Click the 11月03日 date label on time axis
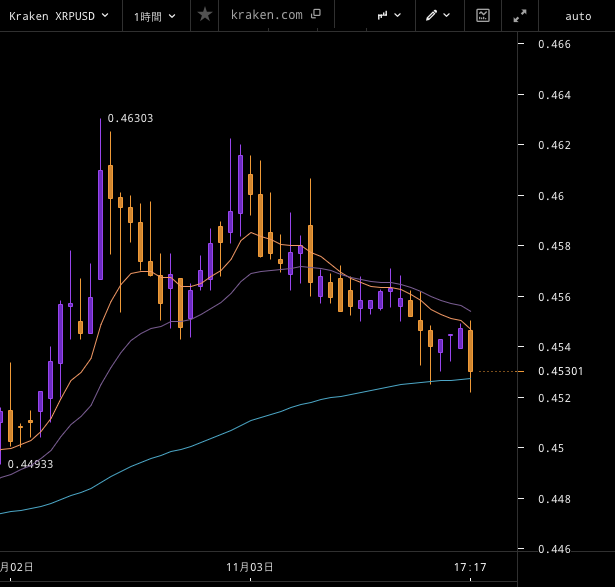The height and width of the screenshot is (587, 615). (x=250, y=567)
